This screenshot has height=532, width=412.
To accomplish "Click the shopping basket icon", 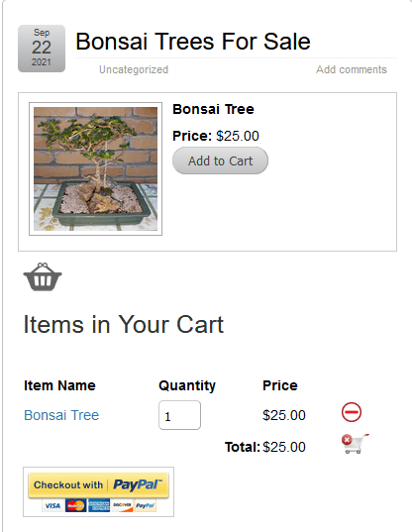I will (x=43, y=276).
